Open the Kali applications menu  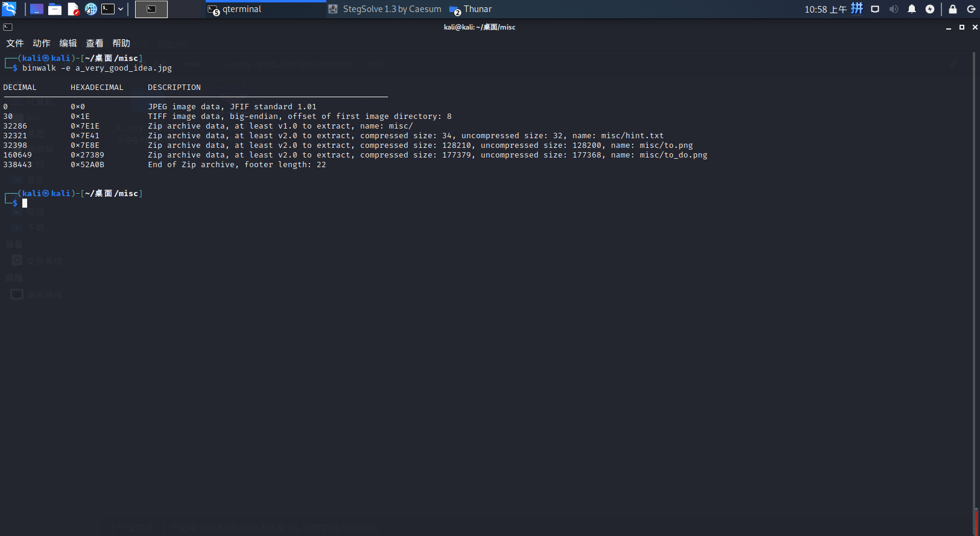(9, 9)
